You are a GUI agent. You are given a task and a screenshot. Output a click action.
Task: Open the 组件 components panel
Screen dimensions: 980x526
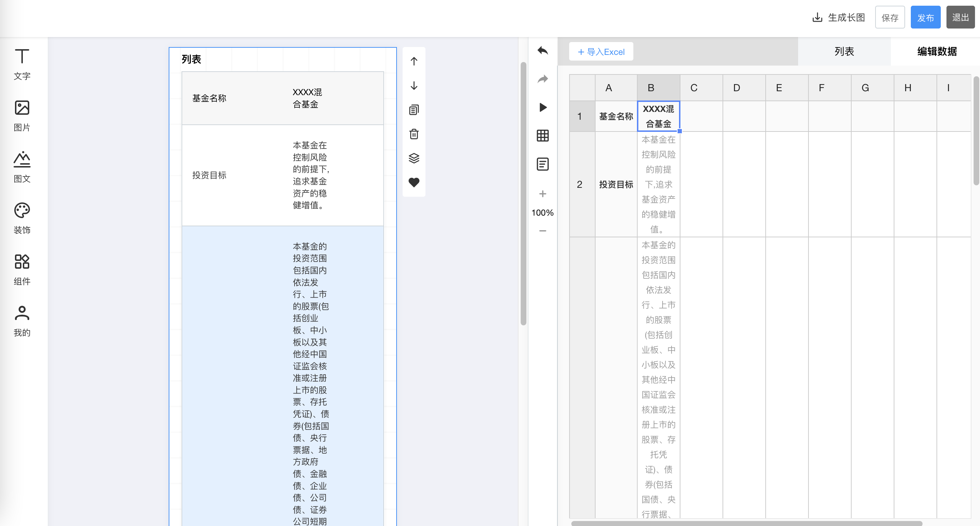[x=22, y=269]
